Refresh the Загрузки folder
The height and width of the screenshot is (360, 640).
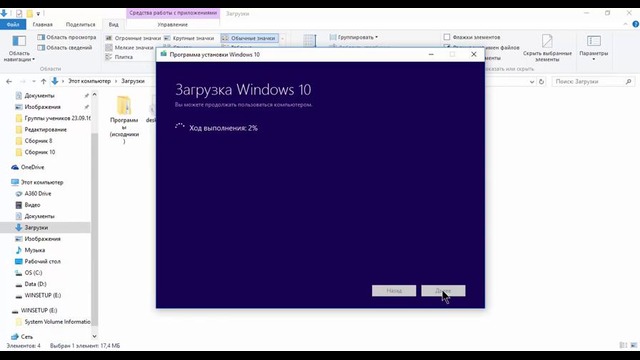point(541,82)
